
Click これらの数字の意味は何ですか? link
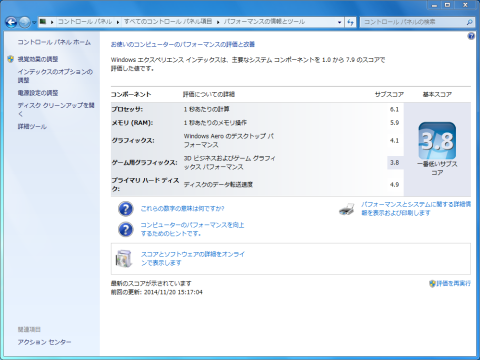coord(182,209)
